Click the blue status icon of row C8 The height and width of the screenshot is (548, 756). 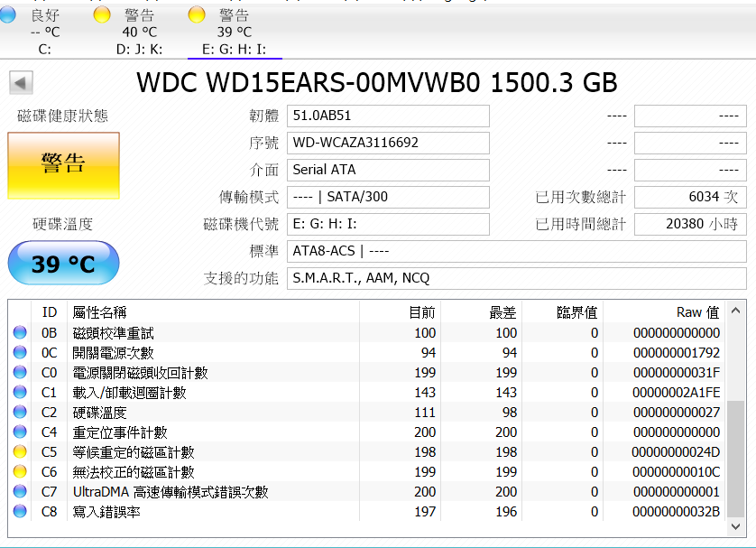tap(20, 510)
